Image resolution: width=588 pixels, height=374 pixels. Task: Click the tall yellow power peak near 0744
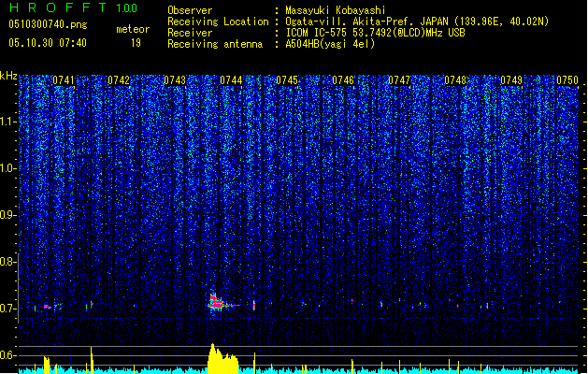(x=222, y=359)
